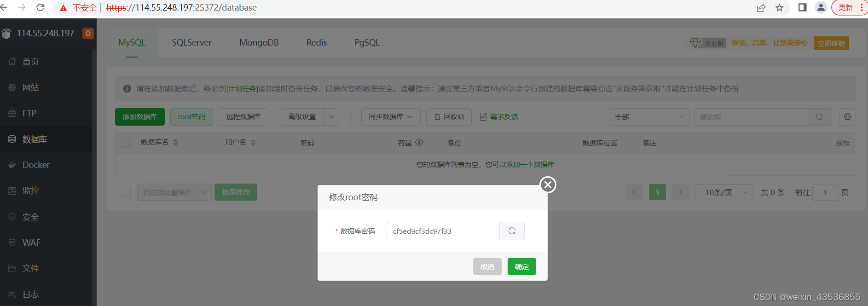Open the 请选择批量操作 dropdown

pyautogui.click(x=174, y=192)
